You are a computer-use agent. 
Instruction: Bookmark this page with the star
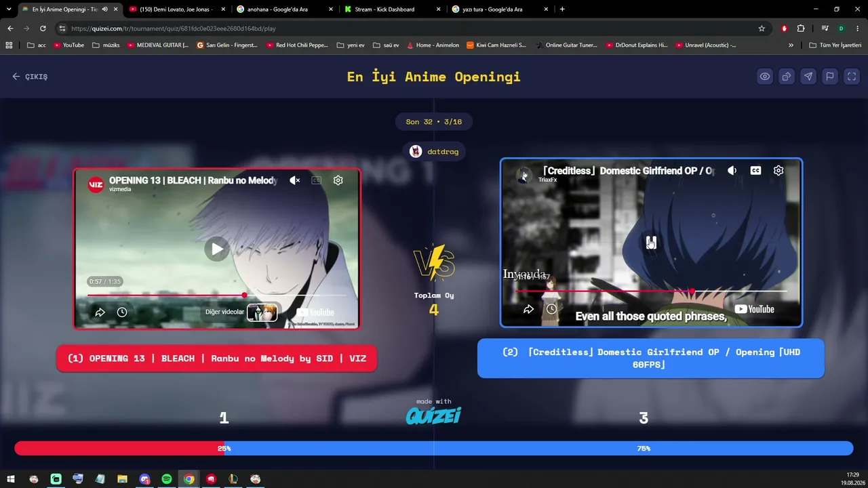point(762,28)
